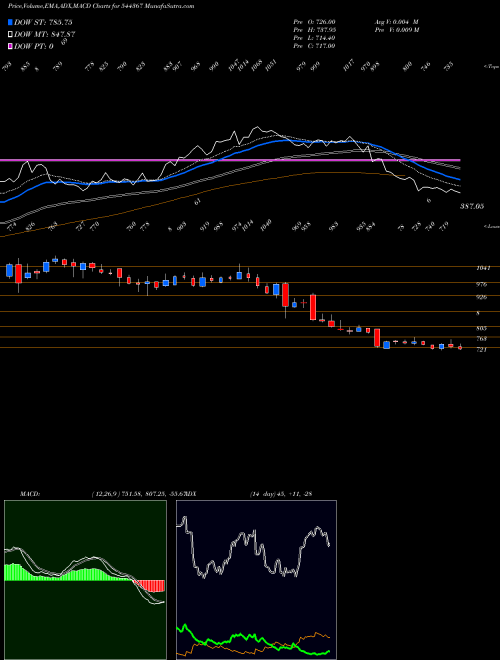500x660 pixels.
Task: Click the 'Pre H: 737.95' value
Action: (x=314, y=30)
